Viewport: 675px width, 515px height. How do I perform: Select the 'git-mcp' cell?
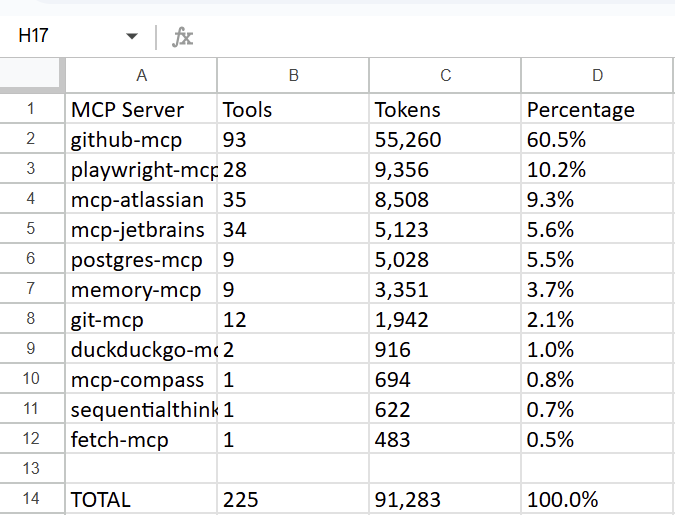pyautogui.click(x=141, y=319)
